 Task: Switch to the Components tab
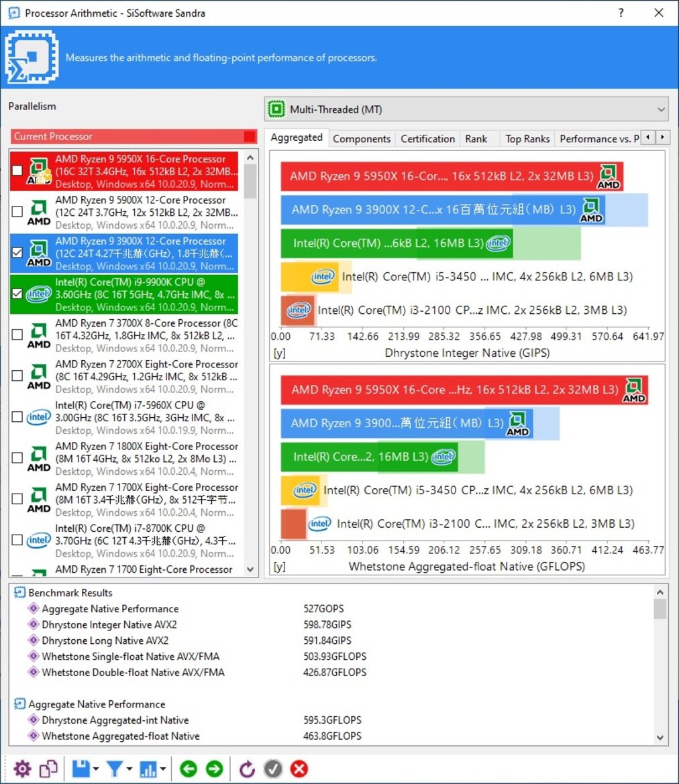pos(362,139)
